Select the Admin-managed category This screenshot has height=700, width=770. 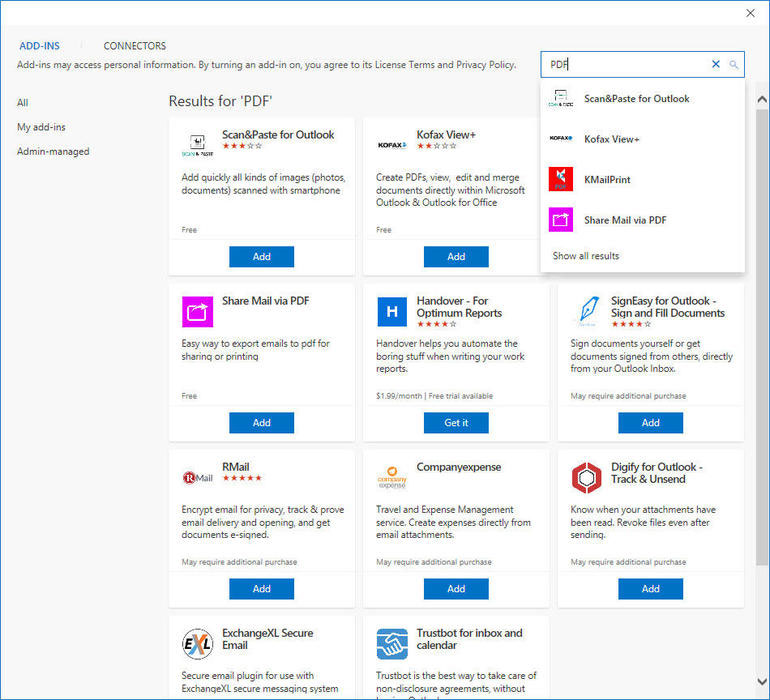coord(53,151)
